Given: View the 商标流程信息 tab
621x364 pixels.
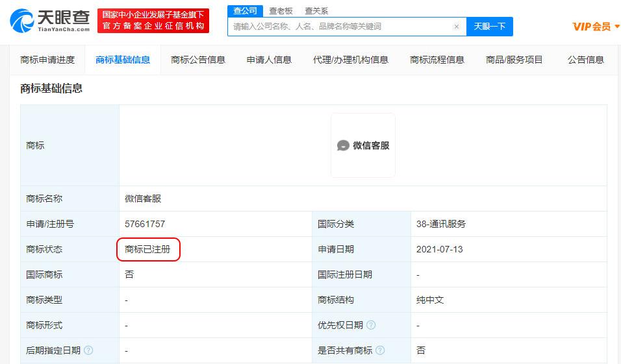Looking at the screenshot, I should [437, 60].
